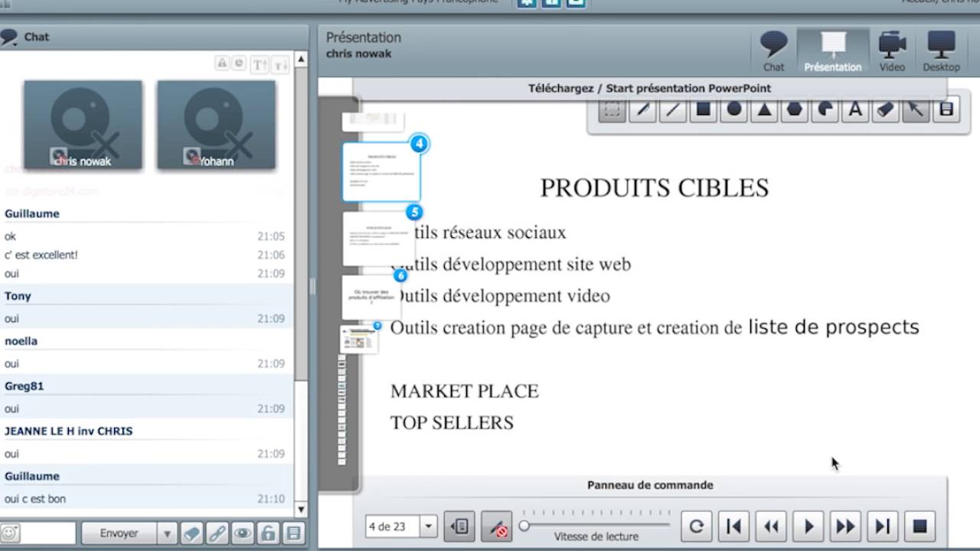Toggle the chat padlock button
Viewport: 980px width, 551px height.
pos(268,533)
